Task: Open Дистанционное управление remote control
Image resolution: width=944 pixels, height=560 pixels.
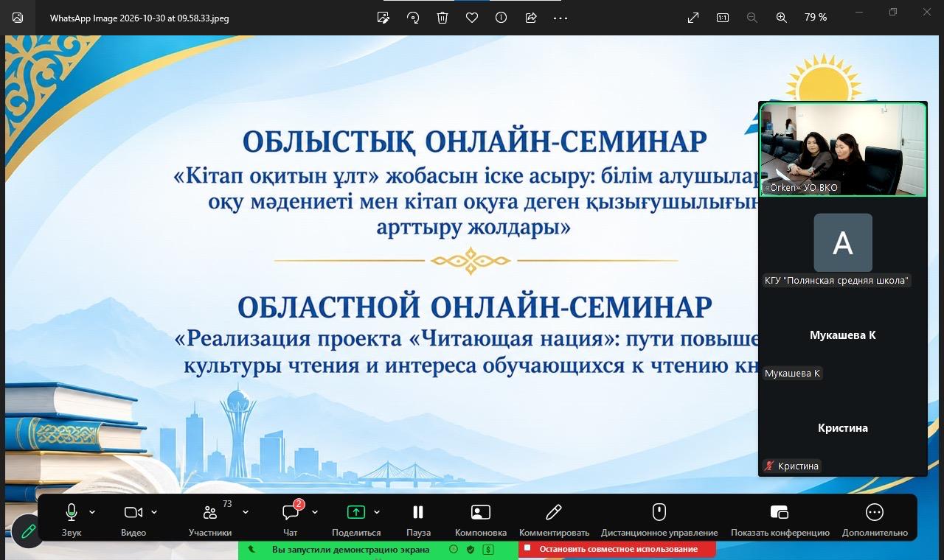Action: [659, 518]
